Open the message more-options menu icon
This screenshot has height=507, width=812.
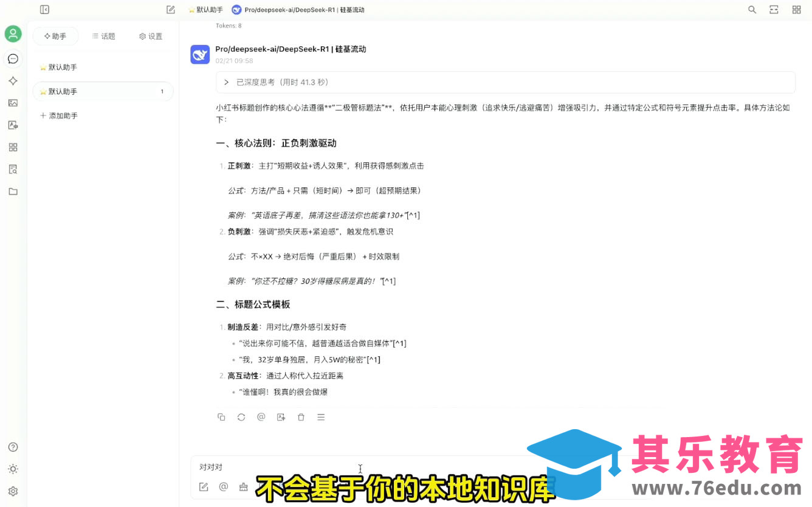point(321,417)
